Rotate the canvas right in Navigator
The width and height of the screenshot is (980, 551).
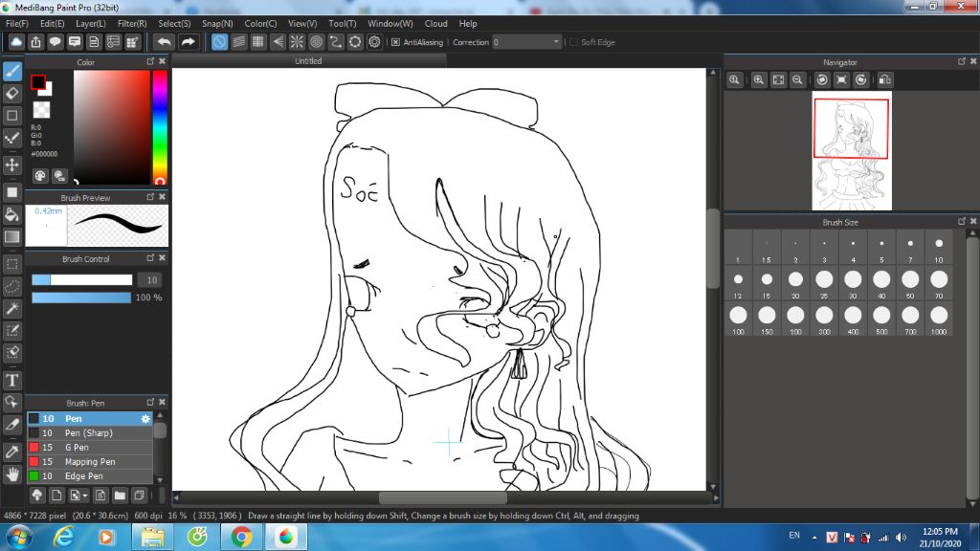coord(861,80)
